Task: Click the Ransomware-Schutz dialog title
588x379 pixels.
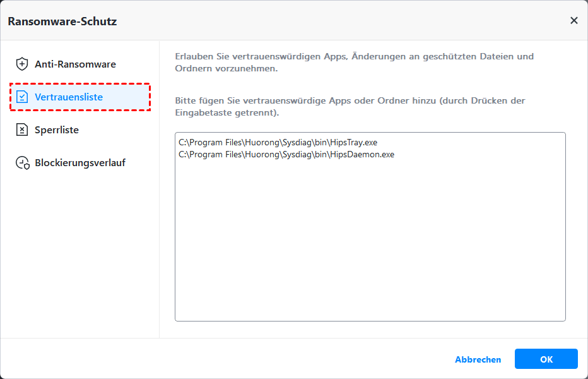Action: coord(62,21)
